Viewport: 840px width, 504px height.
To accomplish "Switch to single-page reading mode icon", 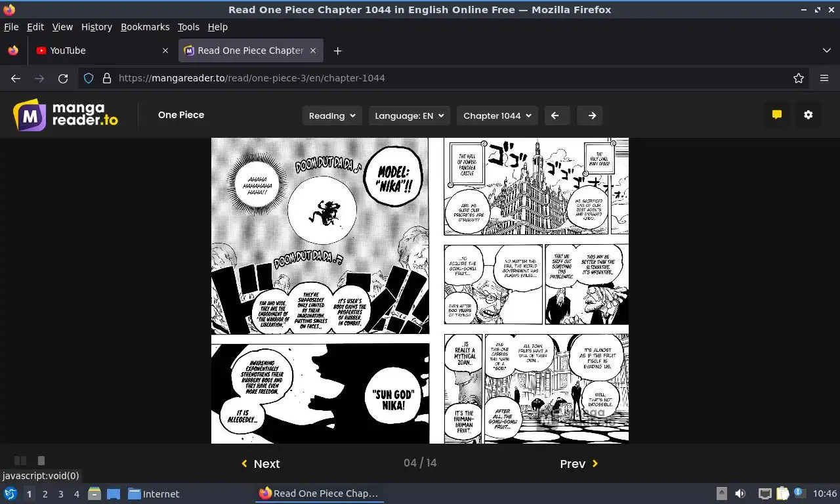I will (41, 461).
